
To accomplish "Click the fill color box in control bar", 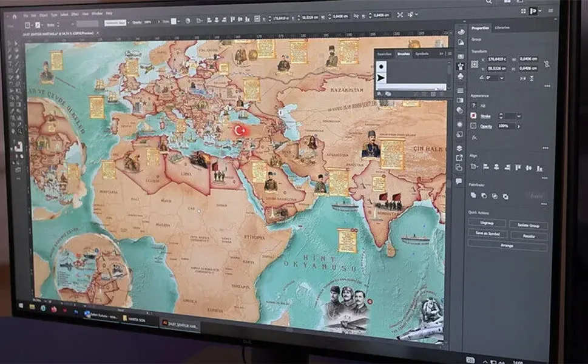I will coord(28,25).
